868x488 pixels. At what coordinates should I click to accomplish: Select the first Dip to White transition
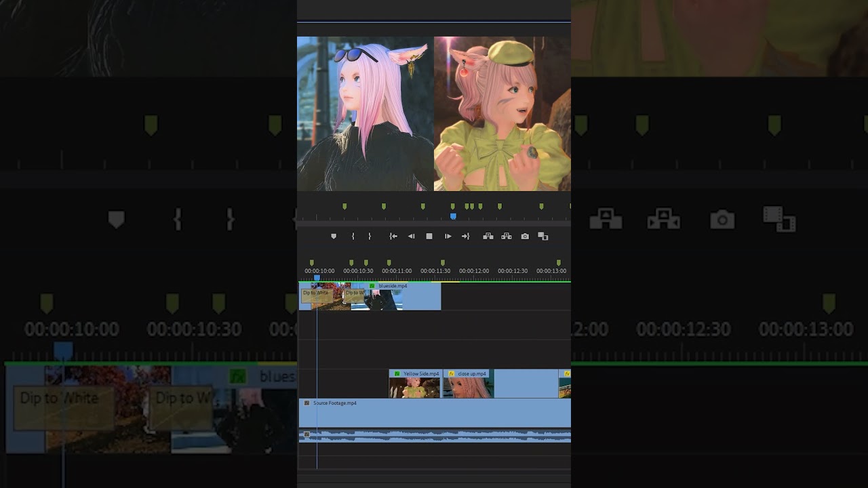coord(316,296)
